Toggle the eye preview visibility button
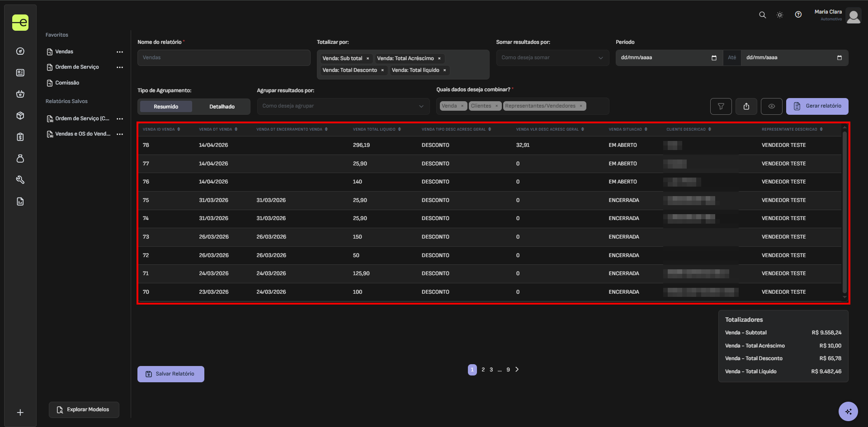Screen dimensions: 868x427 pyautogui.click(x=772, y=106)
